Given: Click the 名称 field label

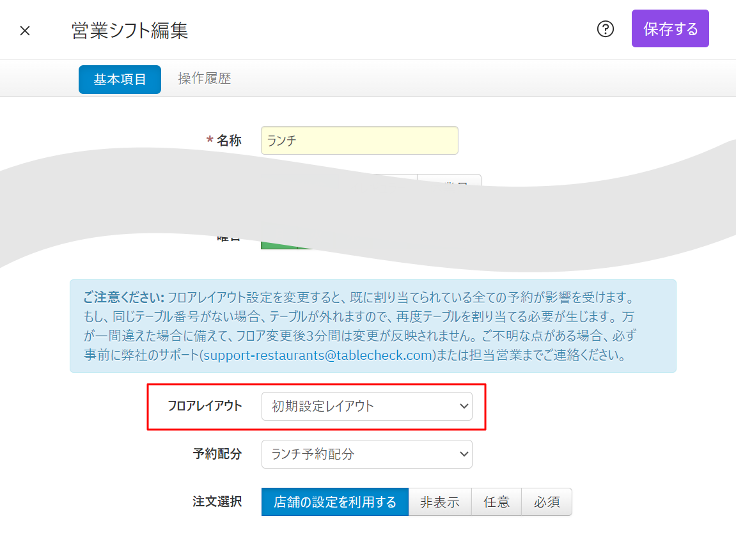Looking at the screenshot, I should 228,141.
